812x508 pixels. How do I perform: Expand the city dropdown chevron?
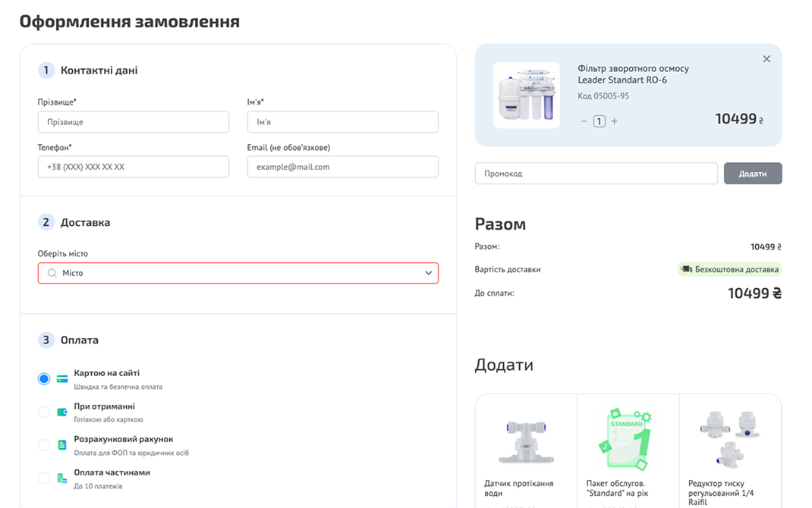click(x=428, y=273)
